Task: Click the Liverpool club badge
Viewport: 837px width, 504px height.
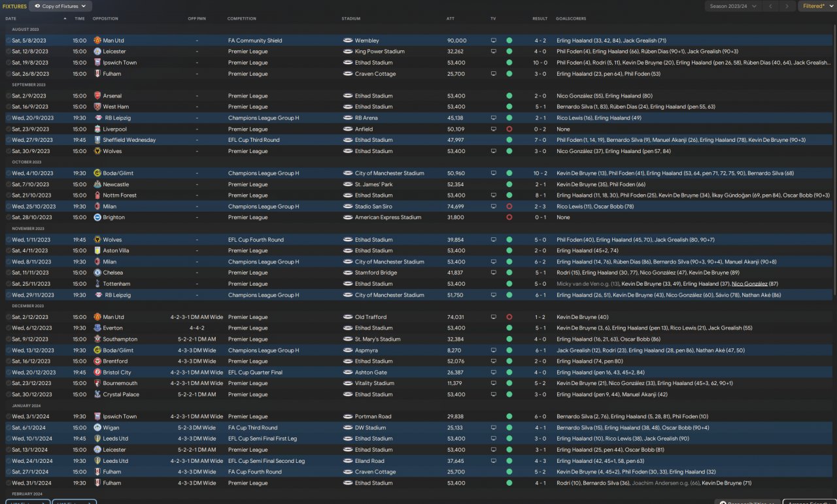Action: (x=97, y=129)
